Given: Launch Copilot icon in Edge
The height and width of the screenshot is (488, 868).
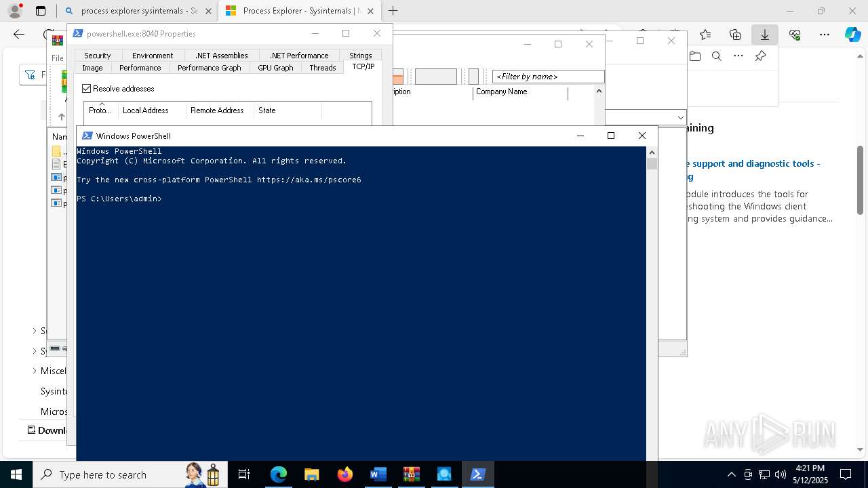Looking at the screenshot, I should coord(852,35).
